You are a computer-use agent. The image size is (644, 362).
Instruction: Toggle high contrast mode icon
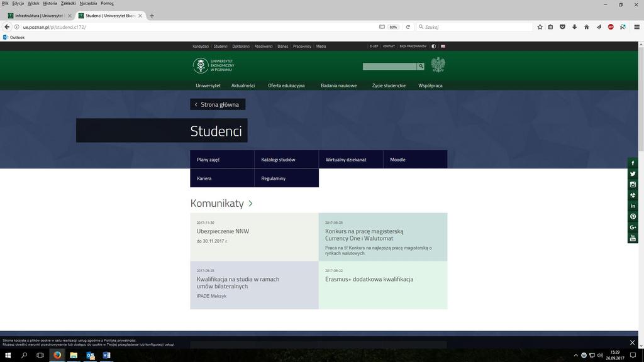point(433,47)
